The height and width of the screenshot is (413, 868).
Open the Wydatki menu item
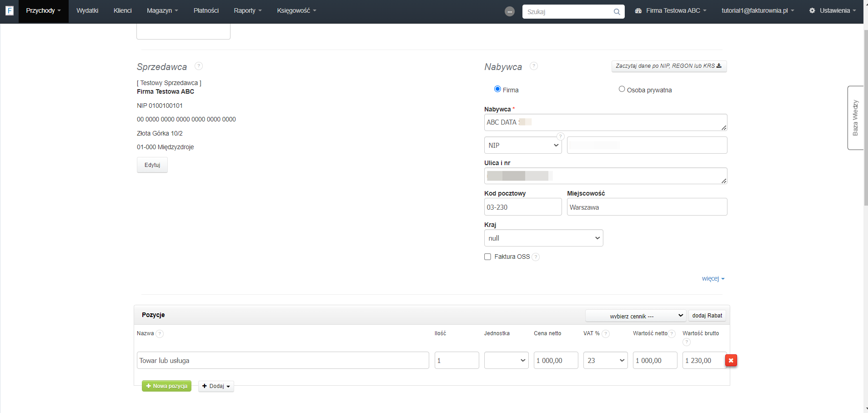87,10
